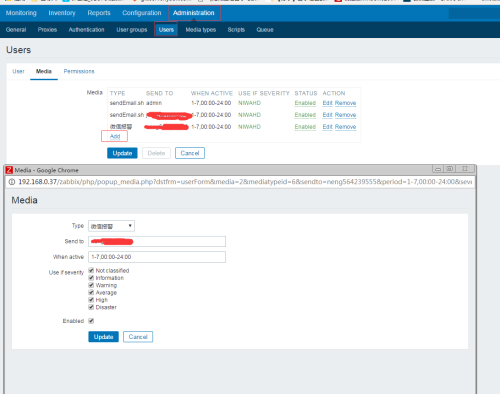Open User groups submenu
Viewport: 500px width, 394px height.
coord(132,30)
